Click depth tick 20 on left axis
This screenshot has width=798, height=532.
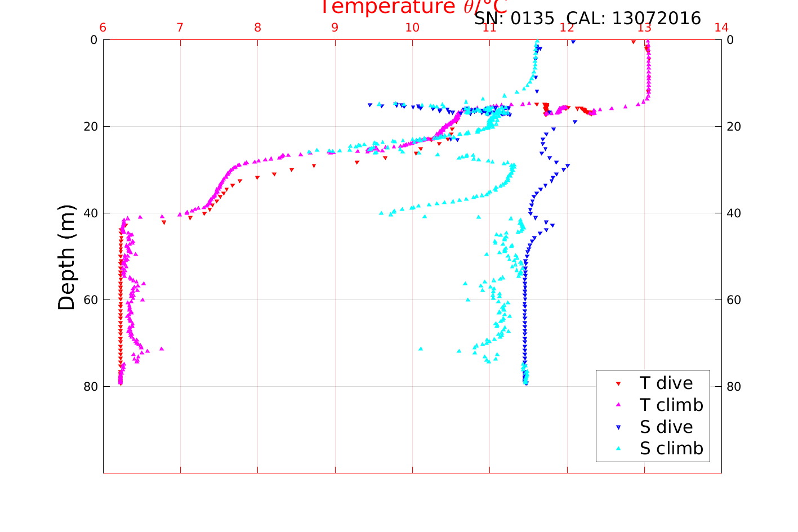coord(90,127)
